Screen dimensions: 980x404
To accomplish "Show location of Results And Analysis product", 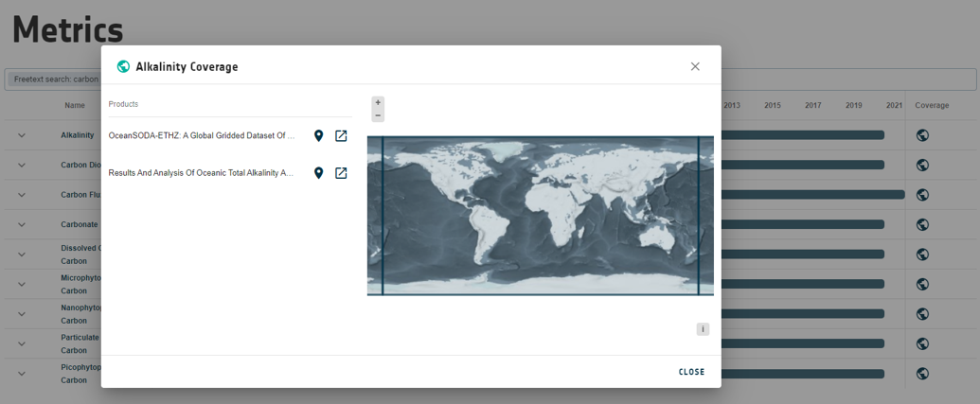I will [x=319, y=173].
